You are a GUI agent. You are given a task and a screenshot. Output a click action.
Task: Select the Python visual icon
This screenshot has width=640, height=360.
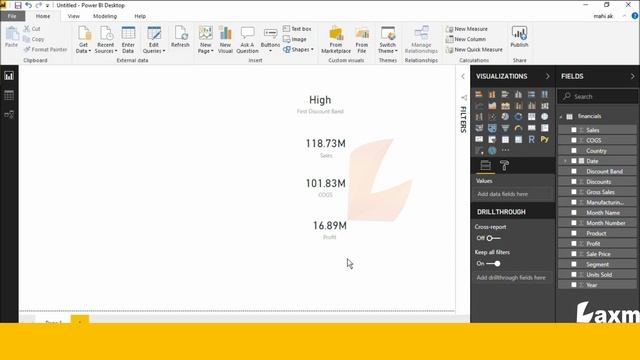coord(544,139)
